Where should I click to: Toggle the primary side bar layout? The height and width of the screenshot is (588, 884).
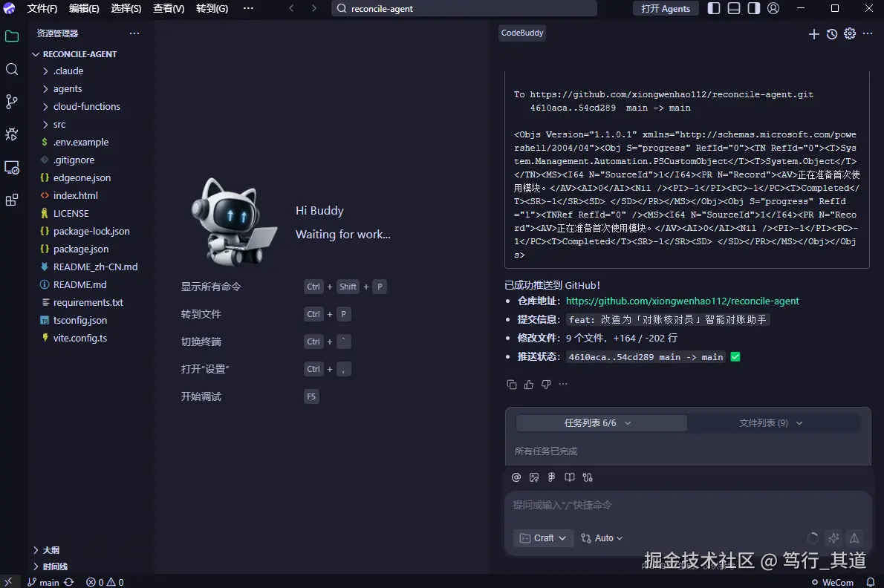714,8
